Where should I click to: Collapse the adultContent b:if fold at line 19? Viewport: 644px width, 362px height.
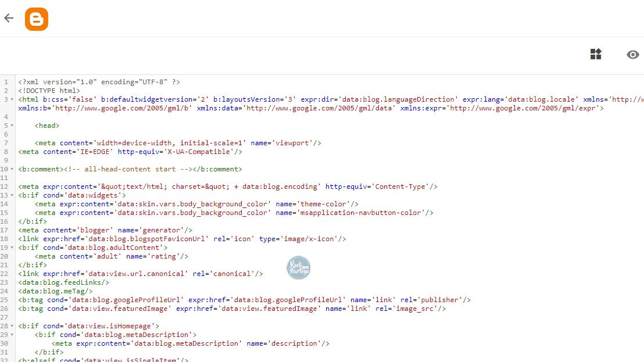(12, 248)
